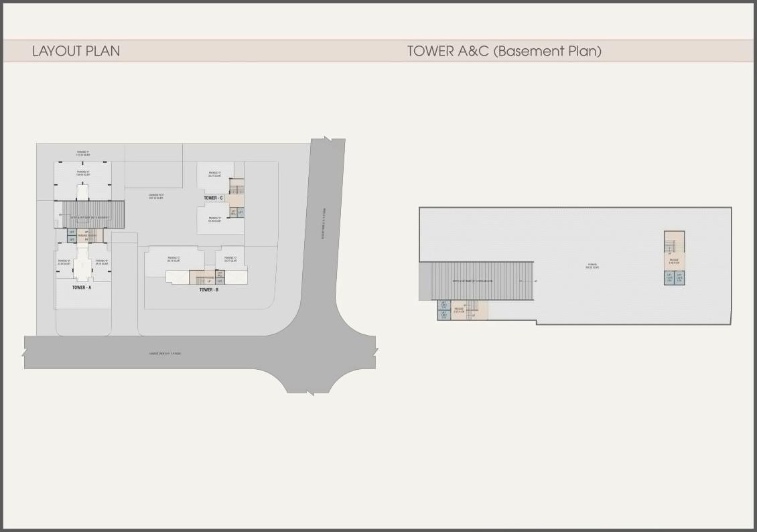This screenshot has width=757, height=532.
Task: Toggle the DUCT box near Tower B lift
Action: point(220,274)
